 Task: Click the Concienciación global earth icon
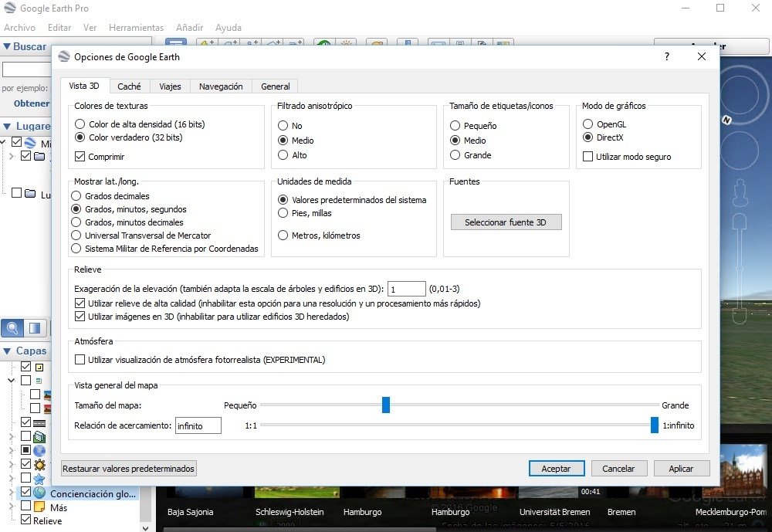point(39,493)
